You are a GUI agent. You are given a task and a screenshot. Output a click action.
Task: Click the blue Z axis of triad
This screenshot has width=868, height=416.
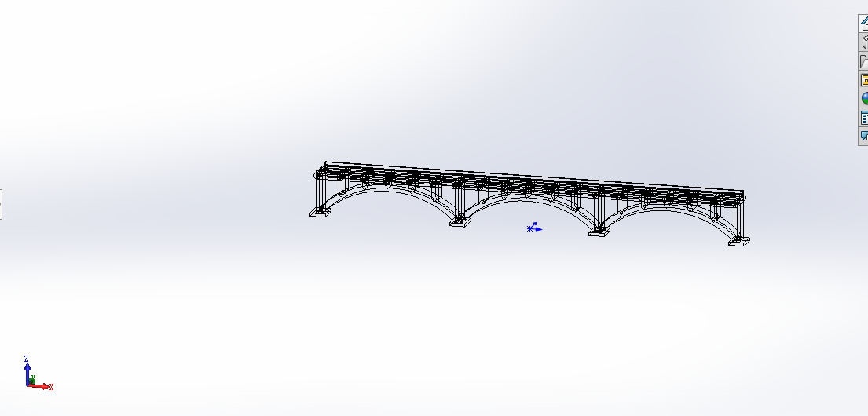[x=27, y=371]
